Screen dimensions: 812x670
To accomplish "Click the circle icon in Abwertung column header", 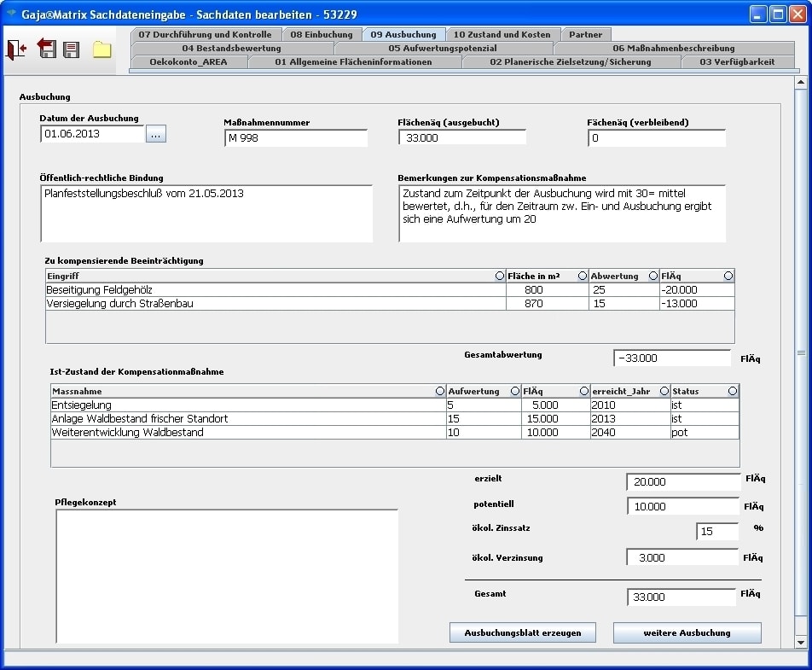I will click(x=653, y=276).
